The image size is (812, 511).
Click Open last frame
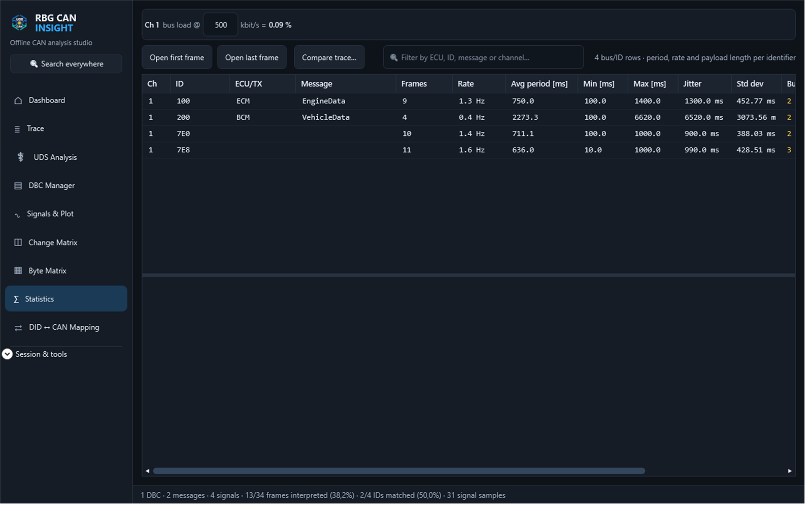point(252,57)
